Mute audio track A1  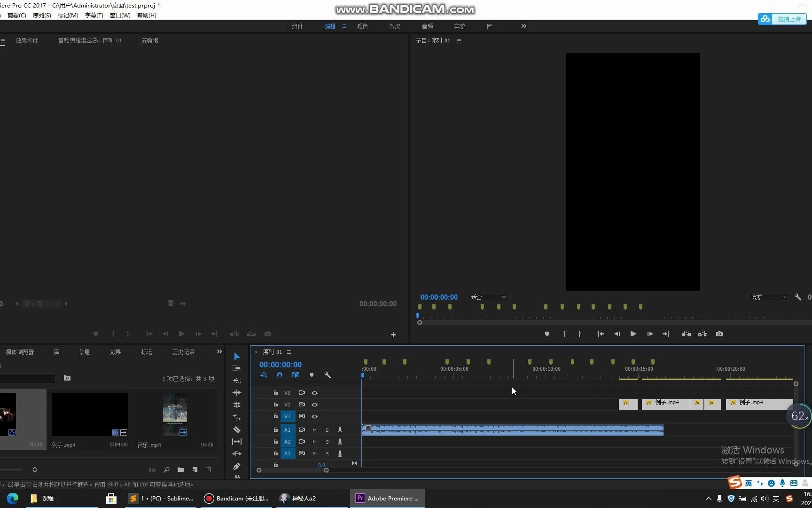click(x=314, y=430)
